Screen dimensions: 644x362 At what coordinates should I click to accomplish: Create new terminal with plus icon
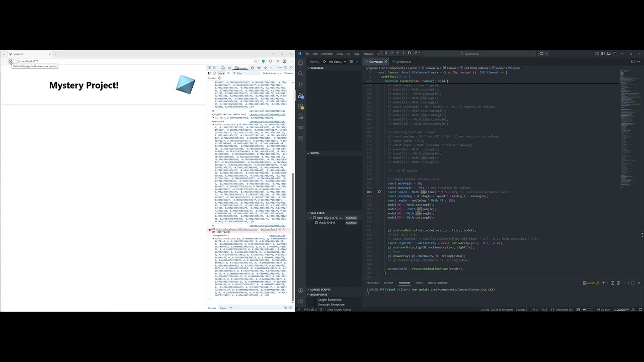[x=603, y=283]
